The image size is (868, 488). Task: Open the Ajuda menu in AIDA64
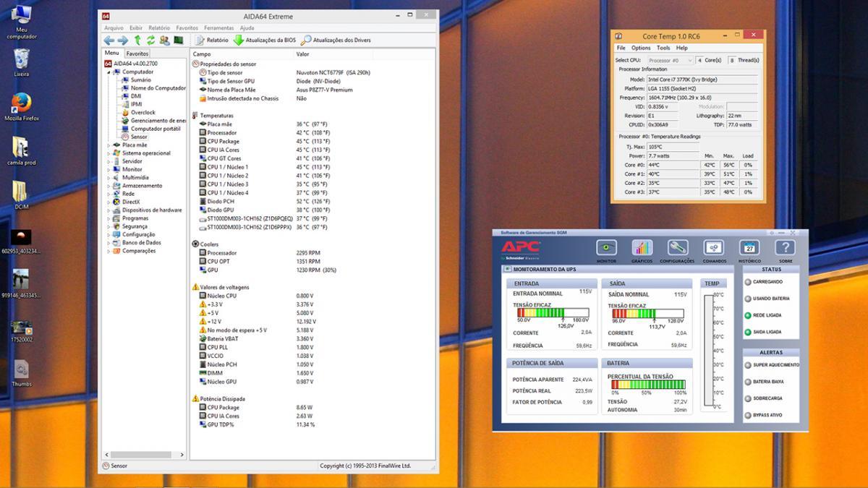click(247, 28)
